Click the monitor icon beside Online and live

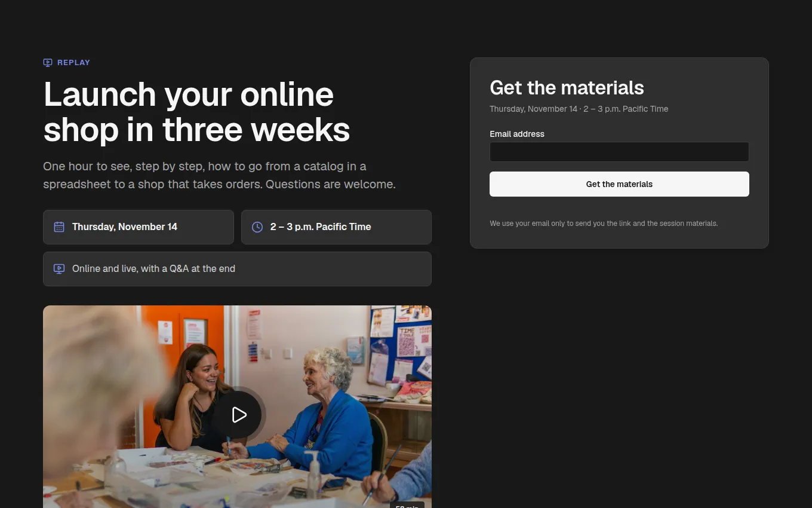pyautogui.click(x=59, y=269)
